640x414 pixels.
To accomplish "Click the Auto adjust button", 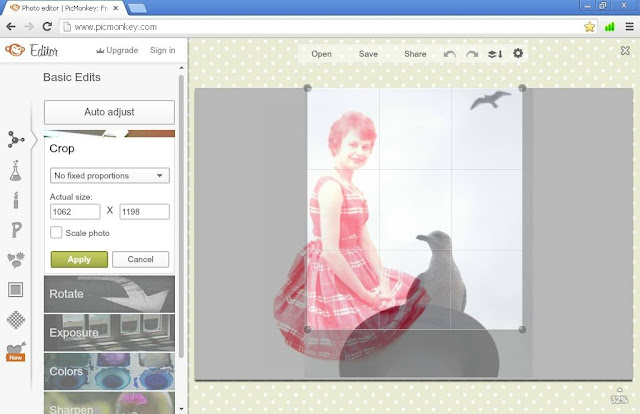I will point(109,112).
